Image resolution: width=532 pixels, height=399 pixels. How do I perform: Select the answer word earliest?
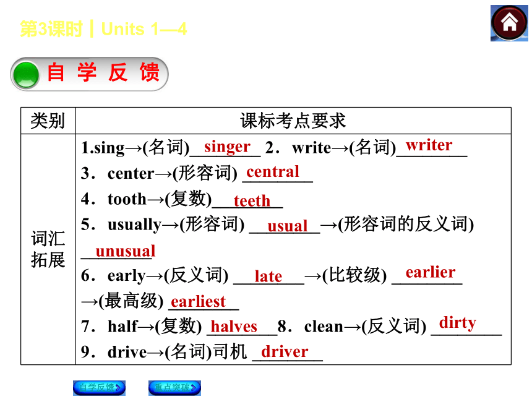point(198,302)
